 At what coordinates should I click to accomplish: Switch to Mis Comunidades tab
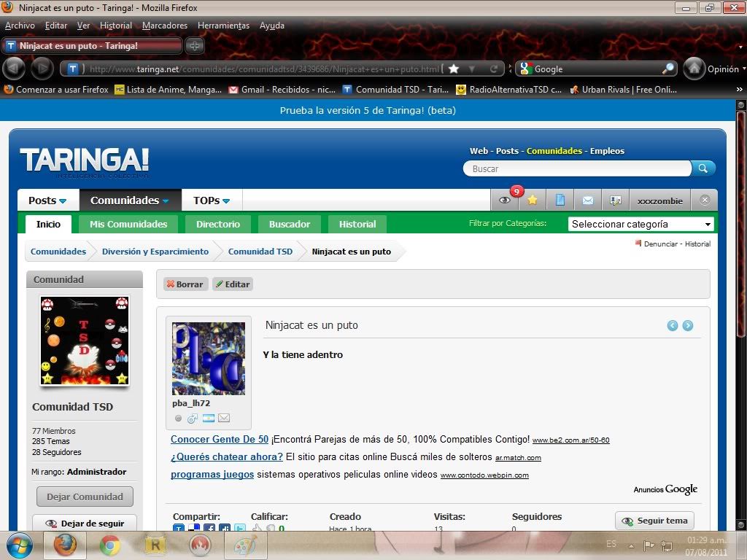[x=128, y=225]
